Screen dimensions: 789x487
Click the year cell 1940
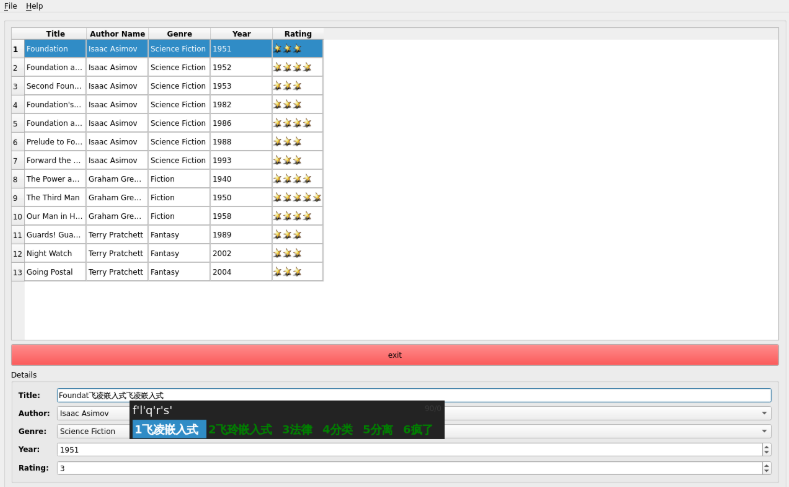coord(241,179)
